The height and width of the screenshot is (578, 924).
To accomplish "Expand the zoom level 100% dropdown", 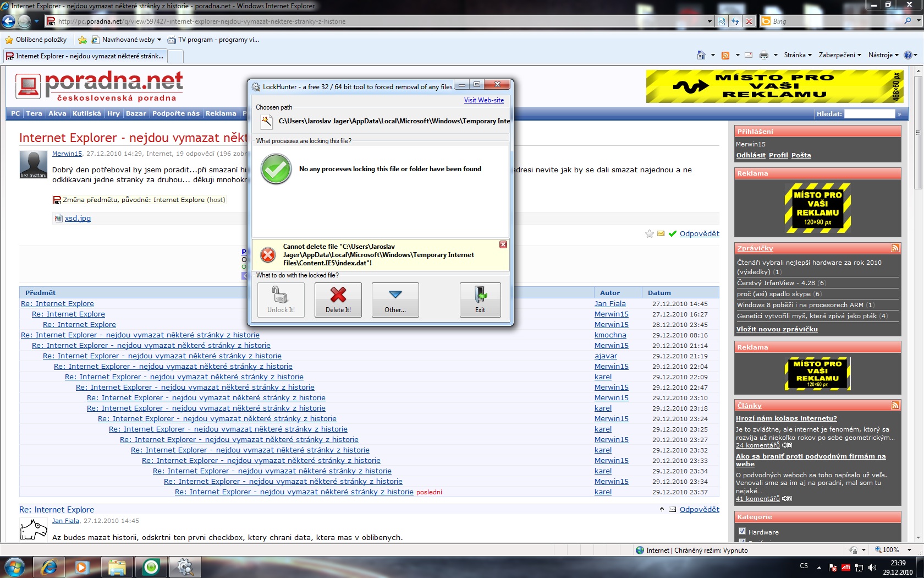I will 909,550.
